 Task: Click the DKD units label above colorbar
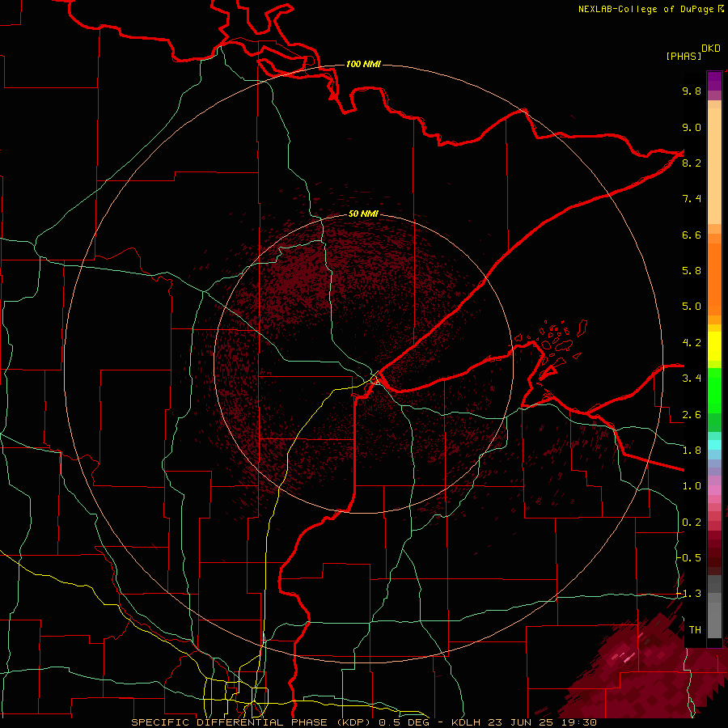711,49
